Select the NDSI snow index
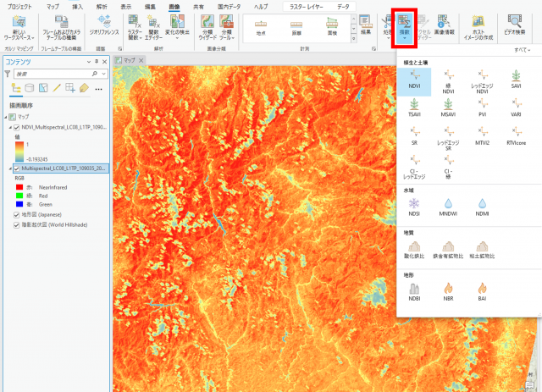The width and height of the screenshot is (542, 392). [x=414, y=207]
